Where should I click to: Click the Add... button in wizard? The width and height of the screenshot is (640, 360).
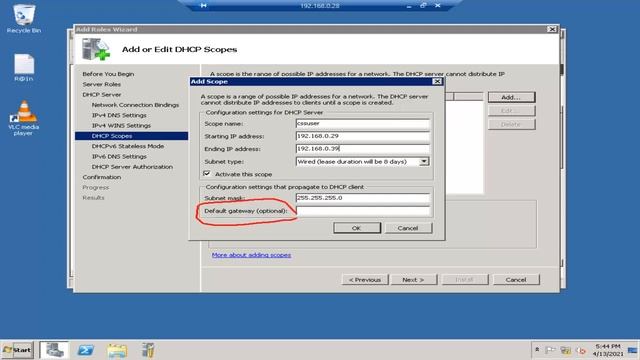click(x=511, y=97)
